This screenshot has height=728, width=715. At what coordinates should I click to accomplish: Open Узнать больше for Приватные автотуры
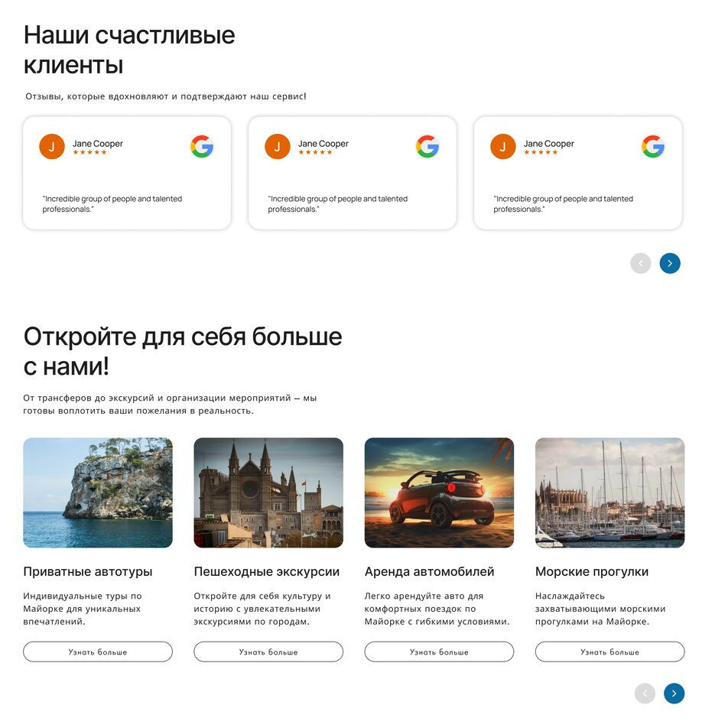pyautogui.click(x=98, y=652)
